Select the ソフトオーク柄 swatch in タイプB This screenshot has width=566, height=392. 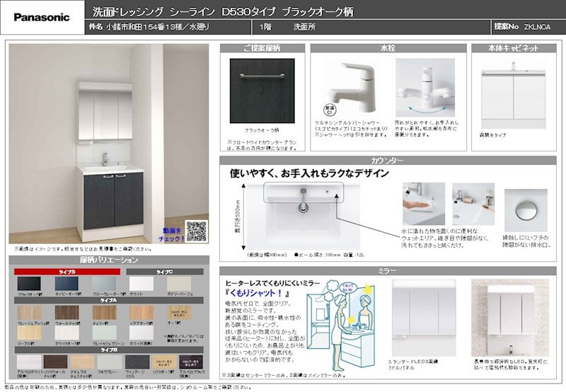coord(164,362)
